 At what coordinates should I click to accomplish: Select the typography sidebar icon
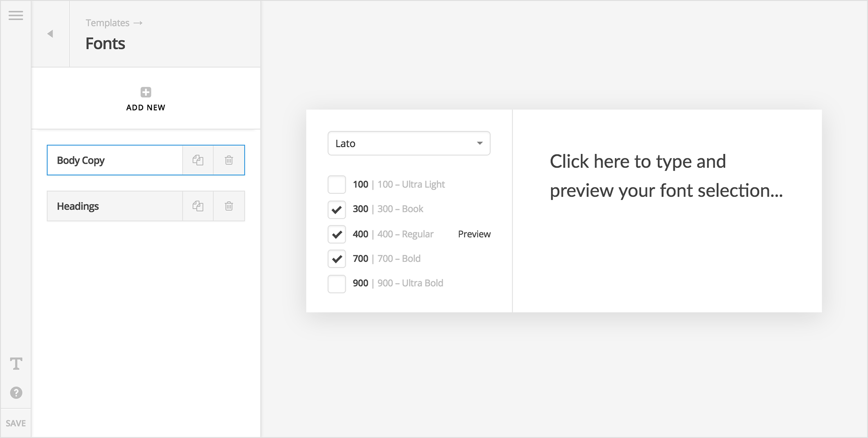16,363
